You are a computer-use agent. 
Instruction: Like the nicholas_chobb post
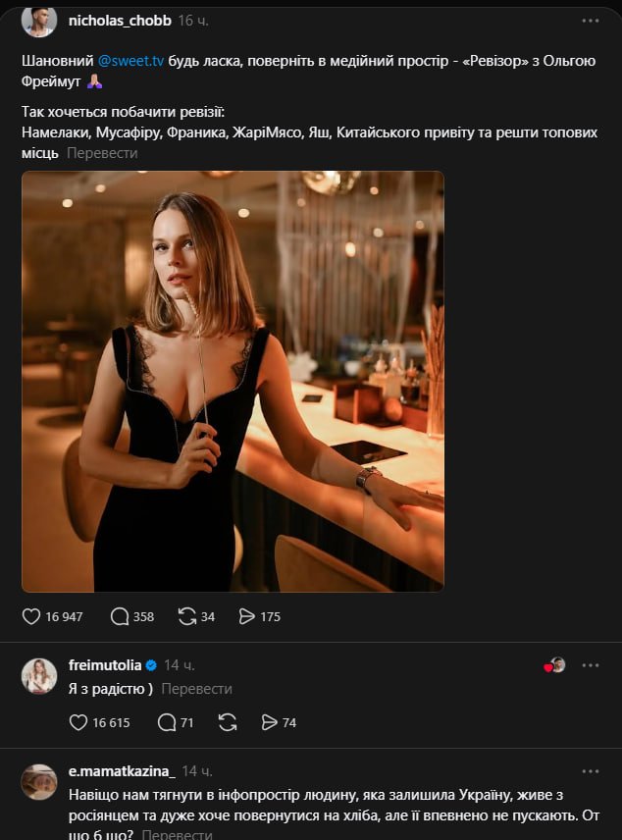pyautogui.click(x=31, y=616)
